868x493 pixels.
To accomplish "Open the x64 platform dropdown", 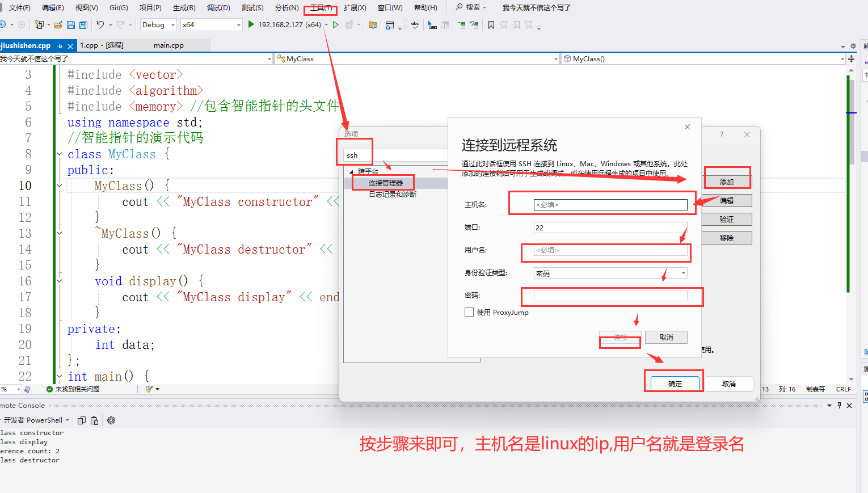I will [210, 25].
